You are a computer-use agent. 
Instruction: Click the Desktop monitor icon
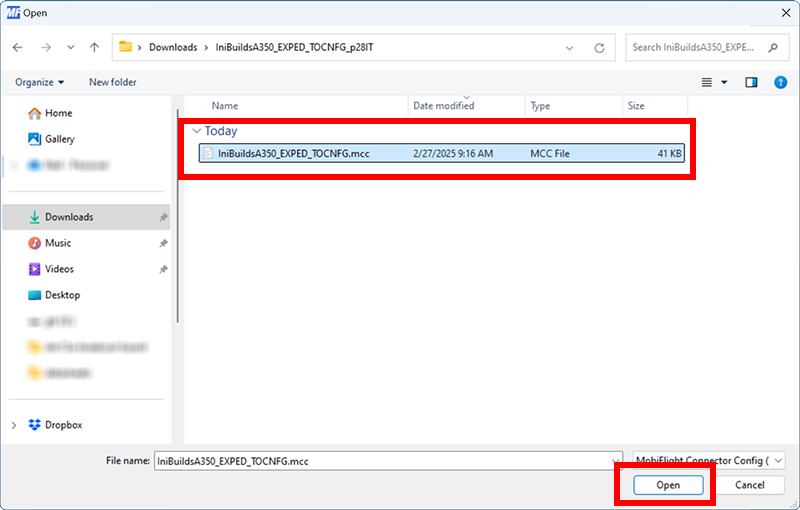coord(34,295)
